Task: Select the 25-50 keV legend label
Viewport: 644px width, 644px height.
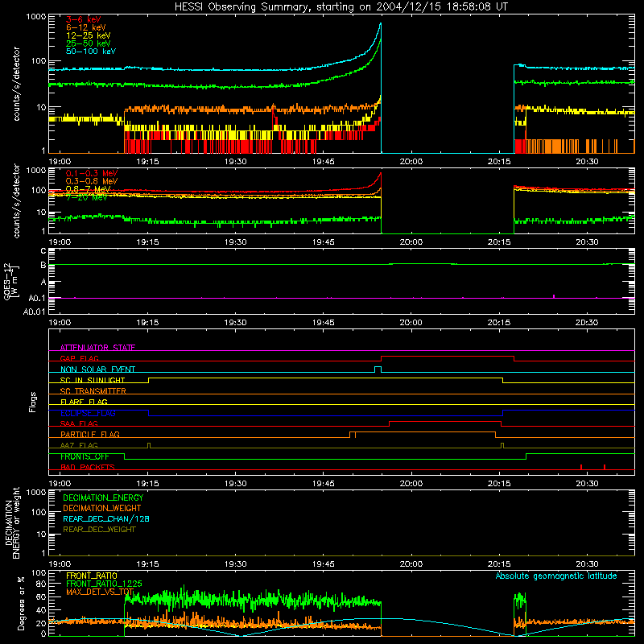Action: click(89, 43)
